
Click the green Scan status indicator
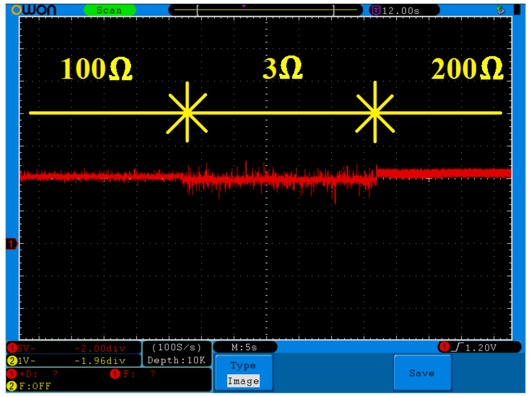tap(110, 10)
